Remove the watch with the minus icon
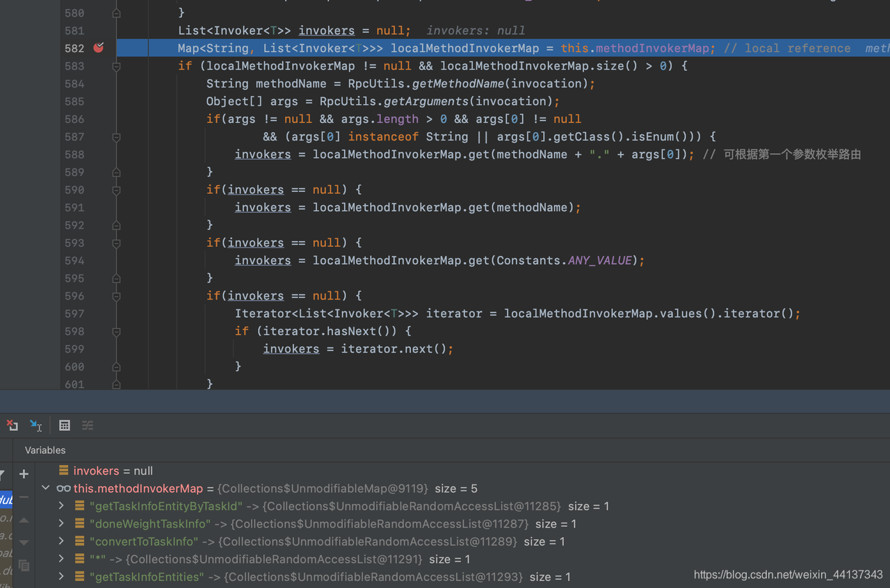The height and width of the screenshot is (588, 890). pos(24,497)
